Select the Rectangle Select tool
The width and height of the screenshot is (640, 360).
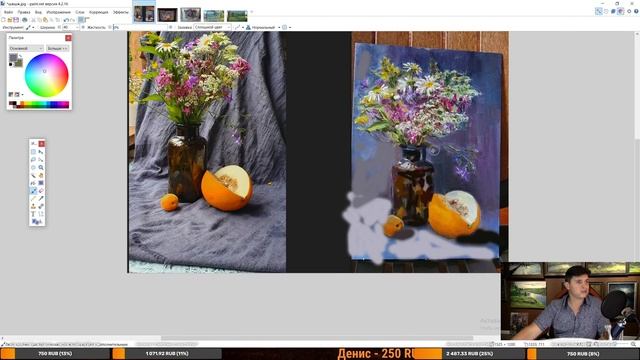click(33, 152)
